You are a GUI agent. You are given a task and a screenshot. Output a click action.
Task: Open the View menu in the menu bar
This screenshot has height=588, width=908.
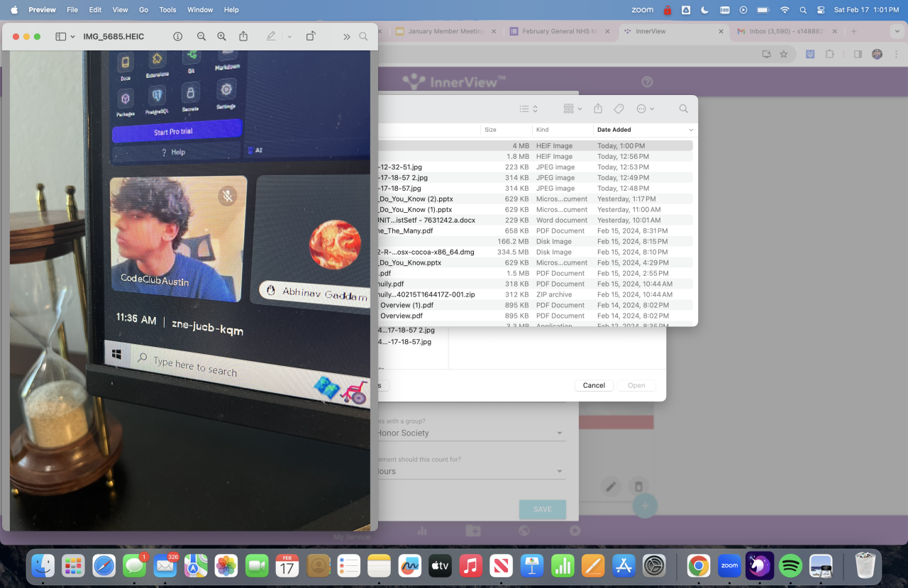[x=121, y=10]
